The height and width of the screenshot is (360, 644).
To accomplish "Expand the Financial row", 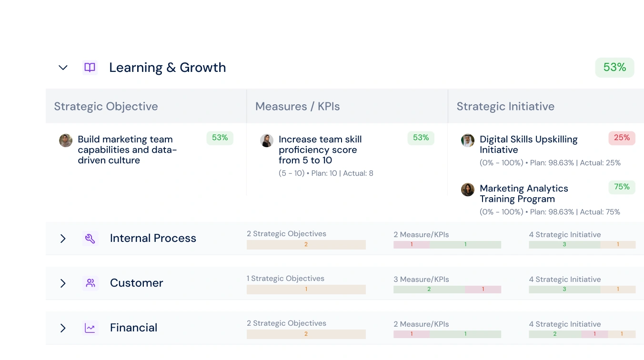I will click(63, 328).
